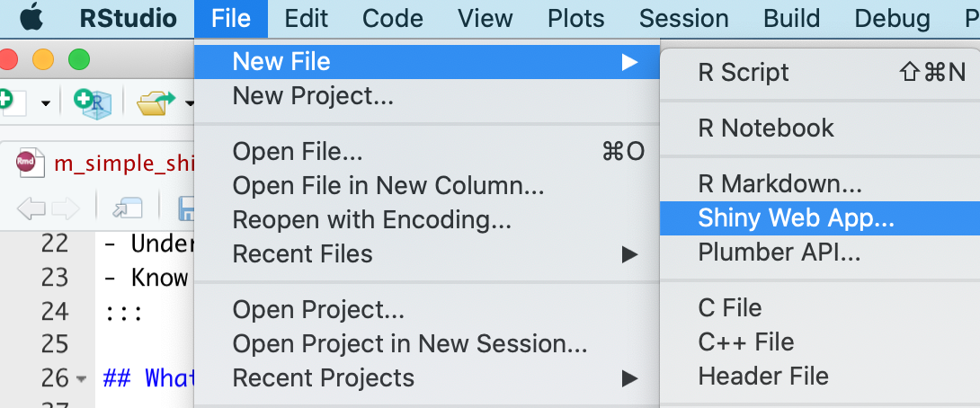Collapse the code fold arrow at line 26

tap(81, 379)
